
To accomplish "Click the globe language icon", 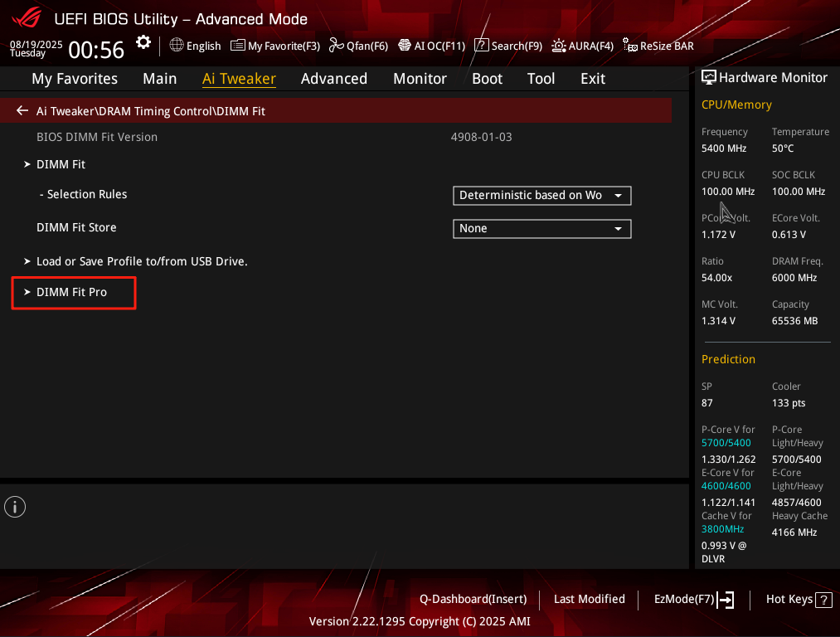I will coord(177,45).
